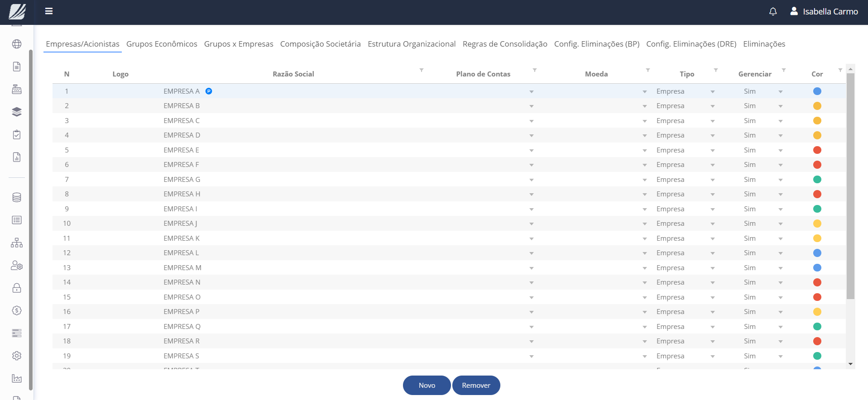Click blue color swatch for EMPRESA A

[817, 91]
